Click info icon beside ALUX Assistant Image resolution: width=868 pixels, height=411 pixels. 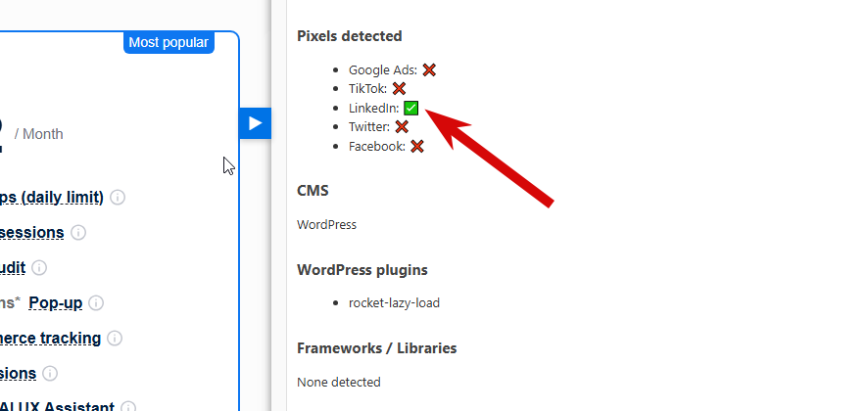click(x=129, y=407)
